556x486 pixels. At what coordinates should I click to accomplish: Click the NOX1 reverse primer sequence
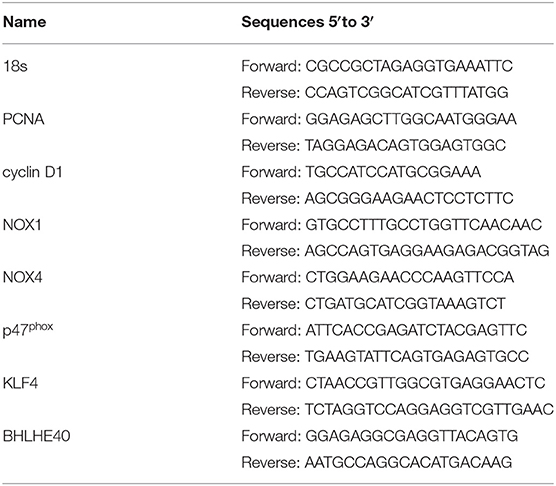click(427, 251)
